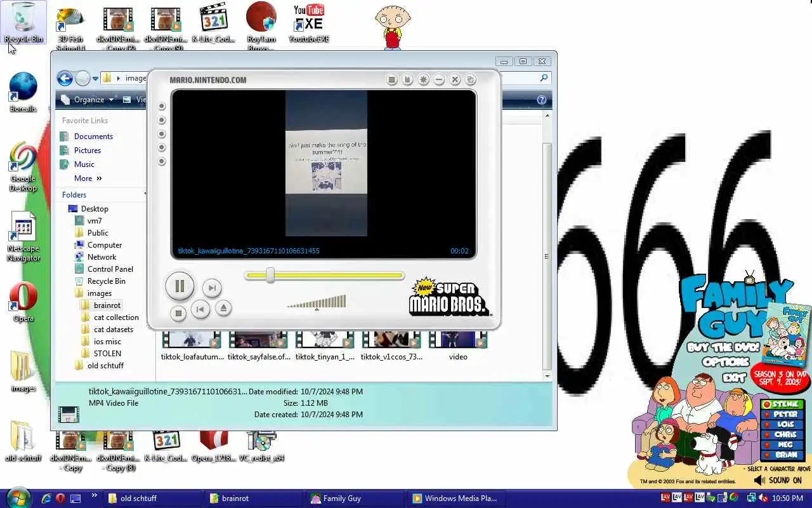Switch to old schtuff taskbar button

click(151, 498)
